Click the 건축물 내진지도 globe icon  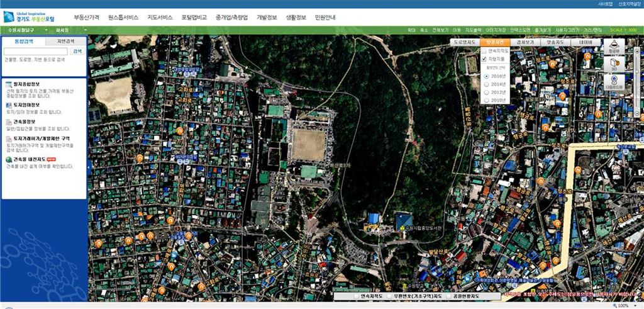pos(8,160)
